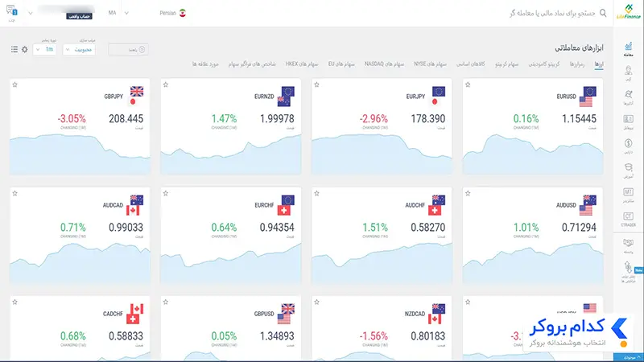Open the EURUSD price chart card

tap(533, 127)
